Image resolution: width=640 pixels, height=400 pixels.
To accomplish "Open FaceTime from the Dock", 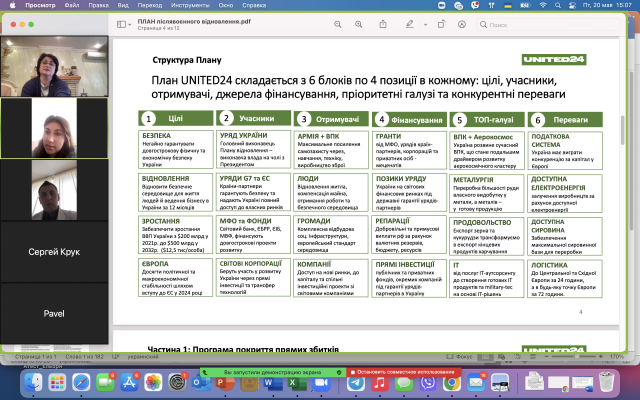I will click(x=105, y=382).
